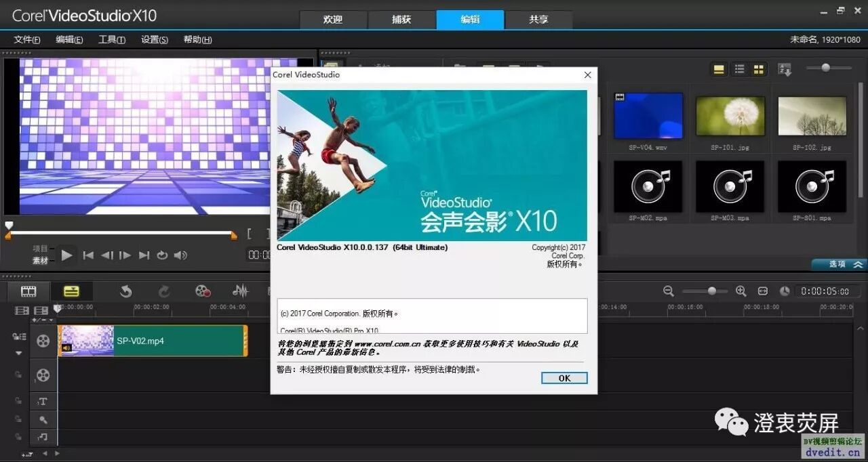Sort the clips in the library
The height and width of the screenshot is (462, 868).
[785, 69]
